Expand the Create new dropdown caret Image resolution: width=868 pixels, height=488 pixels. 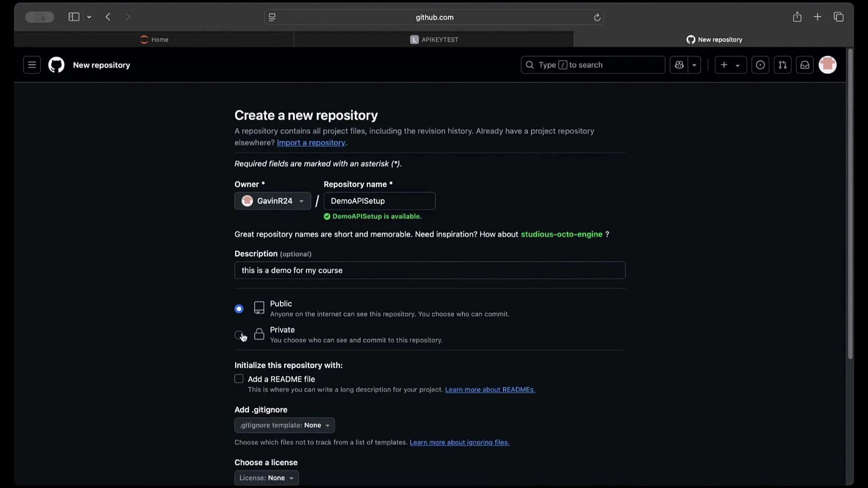tap(738, 65)
